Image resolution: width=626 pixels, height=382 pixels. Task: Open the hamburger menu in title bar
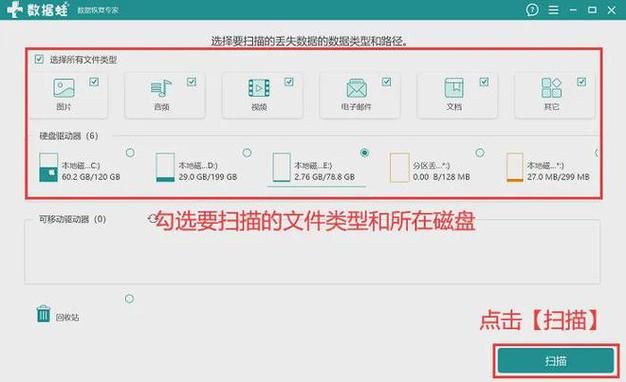(x=553, y=10)
